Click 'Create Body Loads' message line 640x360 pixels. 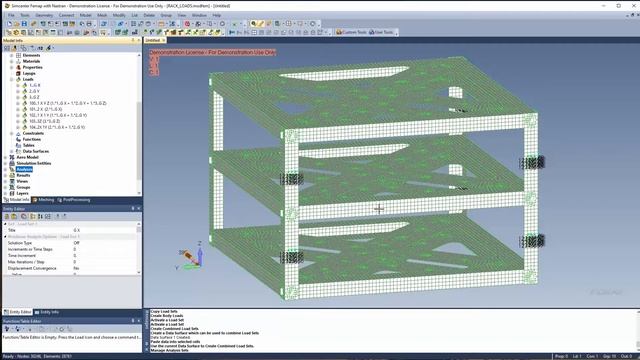coord(167,316)
